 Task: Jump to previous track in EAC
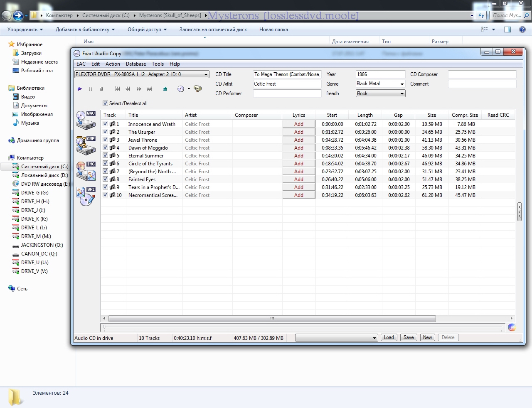(x=117, y=89)
